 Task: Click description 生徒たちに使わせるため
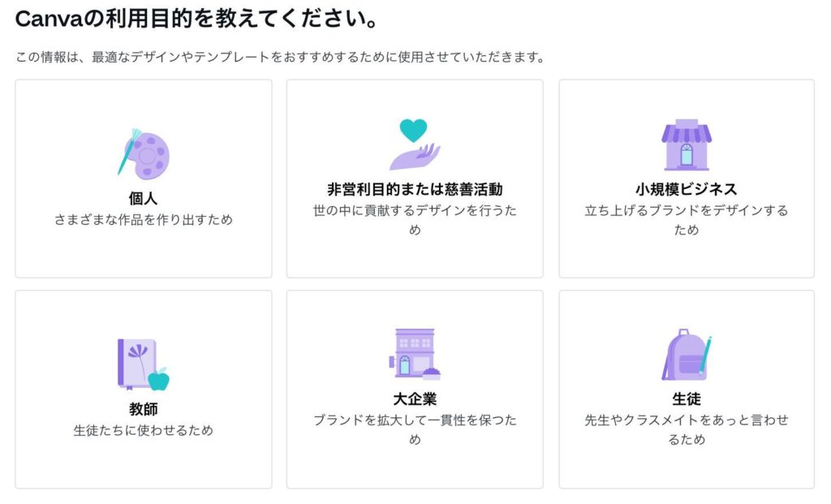[x=144, y=430]
